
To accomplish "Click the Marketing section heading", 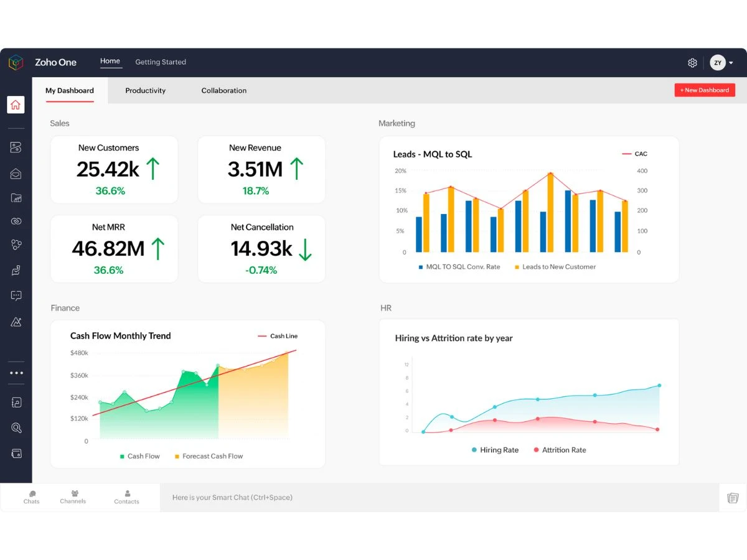I will (397, 123).
